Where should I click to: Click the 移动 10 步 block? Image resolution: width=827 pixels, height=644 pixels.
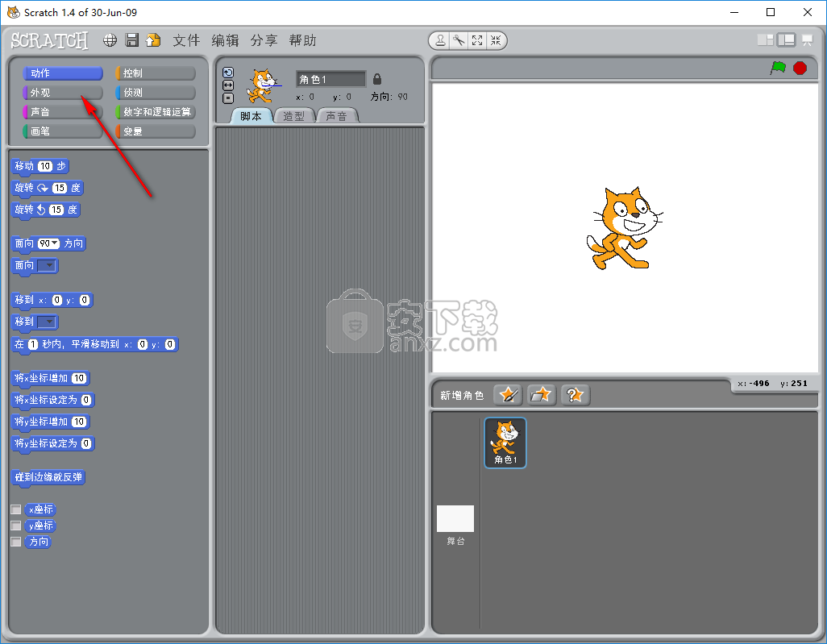pos(40,167)
